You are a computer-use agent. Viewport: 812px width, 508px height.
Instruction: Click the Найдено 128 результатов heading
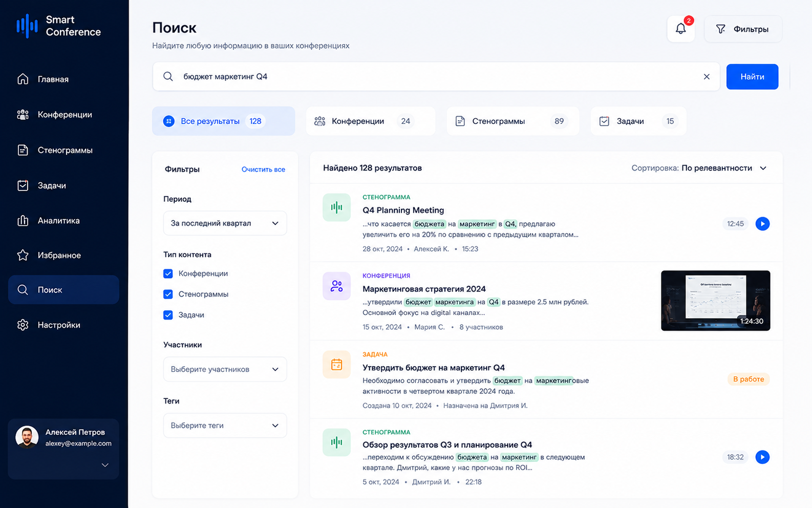coord(372,168)
